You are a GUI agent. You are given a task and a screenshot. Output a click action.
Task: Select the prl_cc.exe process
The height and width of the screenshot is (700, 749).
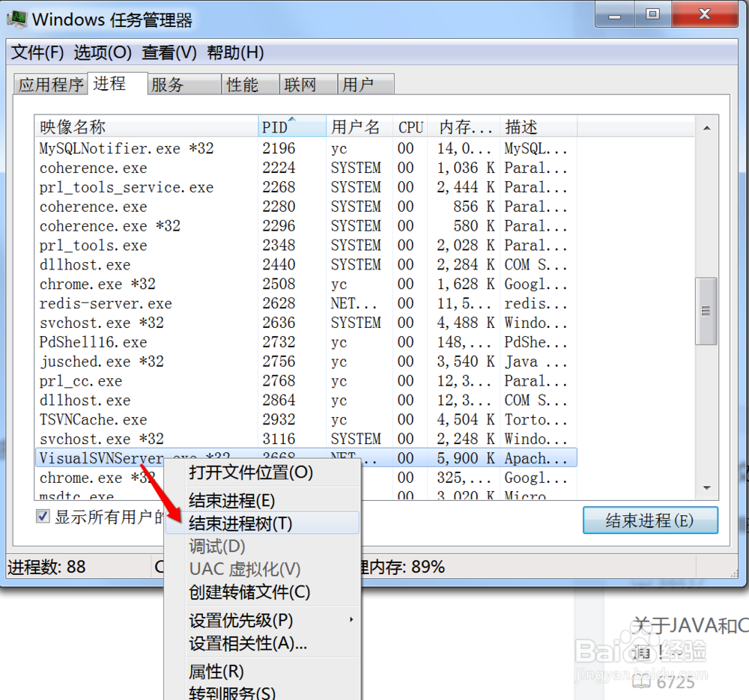click(x=306, y=381)
